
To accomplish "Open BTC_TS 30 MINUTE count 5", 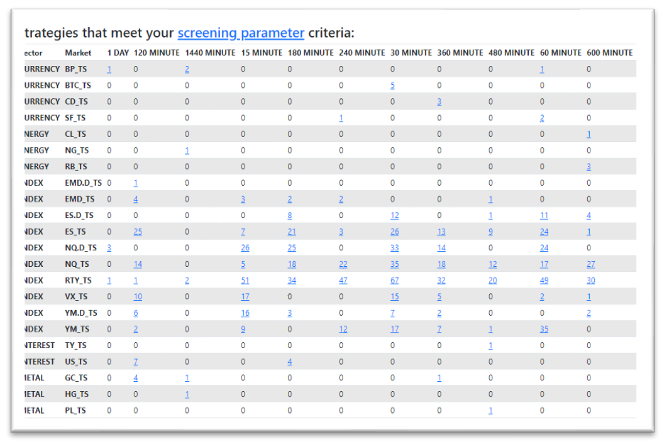I will click(392, 85).
